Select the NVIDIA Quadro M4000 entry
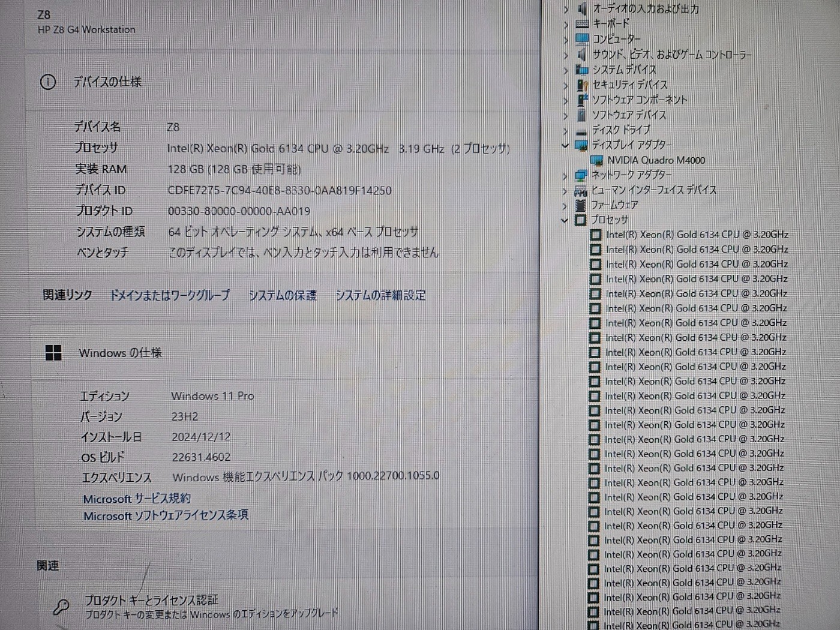 (656, 160)
